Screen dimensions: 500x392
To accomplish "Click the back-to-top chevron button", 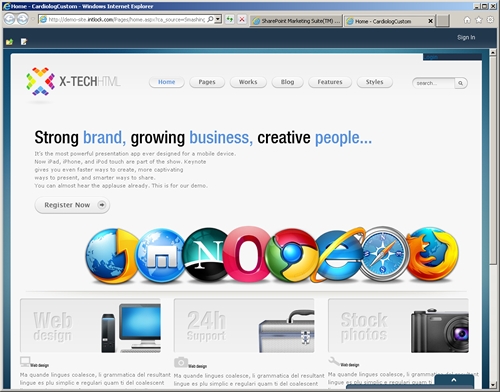I will (x=454, y=380).
